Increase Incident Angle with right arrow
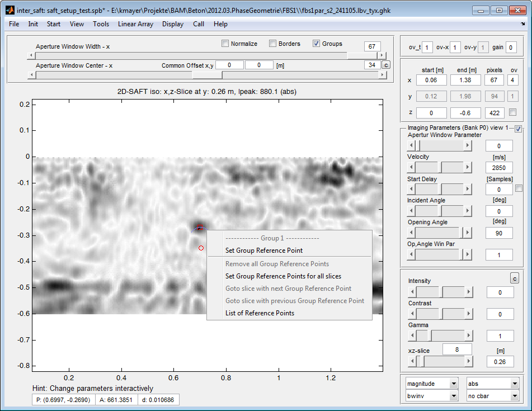 (x=468, y=211)
